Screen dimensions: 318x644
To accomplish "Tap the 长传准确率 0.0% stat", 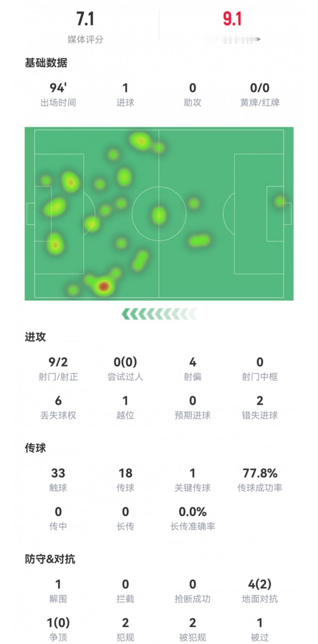I will pos(193,519).
